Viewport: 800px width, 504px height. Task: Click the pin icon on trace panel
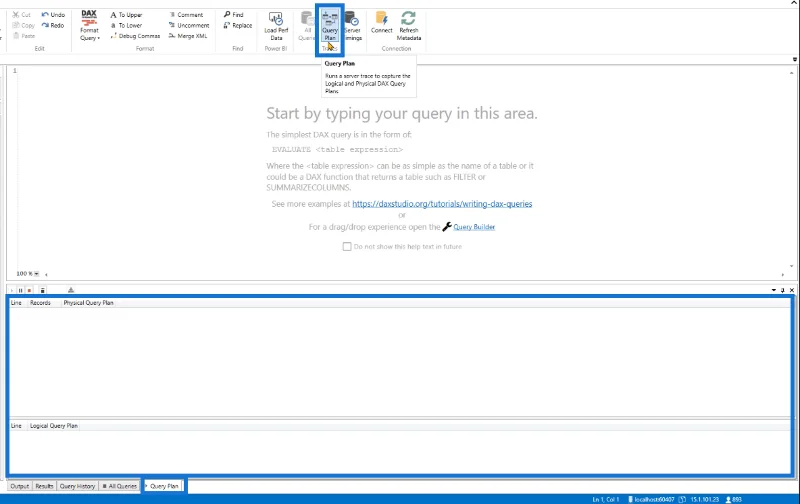(x=783, y=290)
